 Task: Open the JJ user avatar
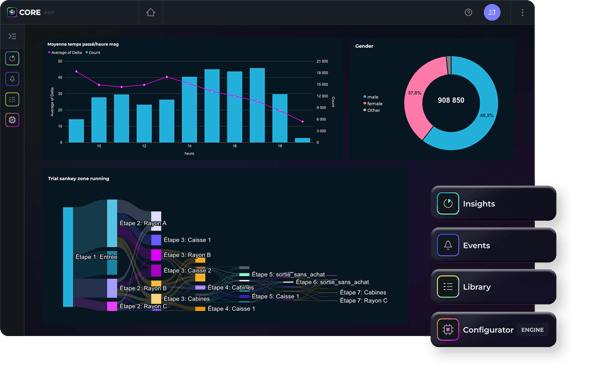tap(492, 12)
